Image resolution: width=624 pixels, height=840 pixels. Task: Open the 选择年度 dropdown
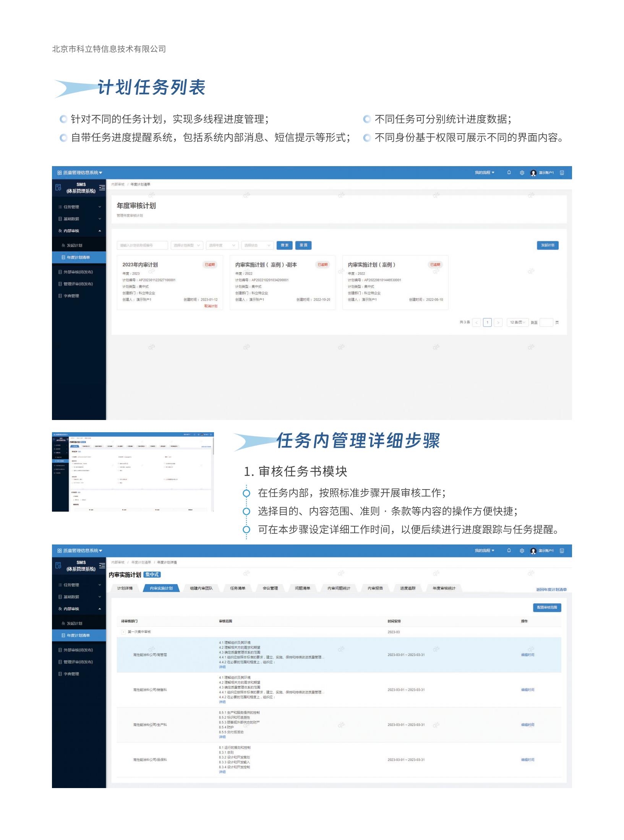coord(222,245)
